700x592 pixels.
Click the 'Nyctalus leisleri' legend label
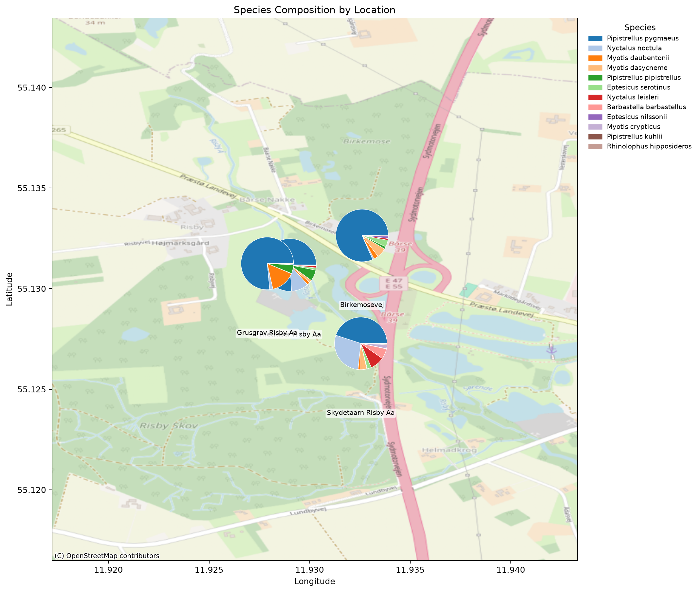pyautogui.click(x=633, y=97)
